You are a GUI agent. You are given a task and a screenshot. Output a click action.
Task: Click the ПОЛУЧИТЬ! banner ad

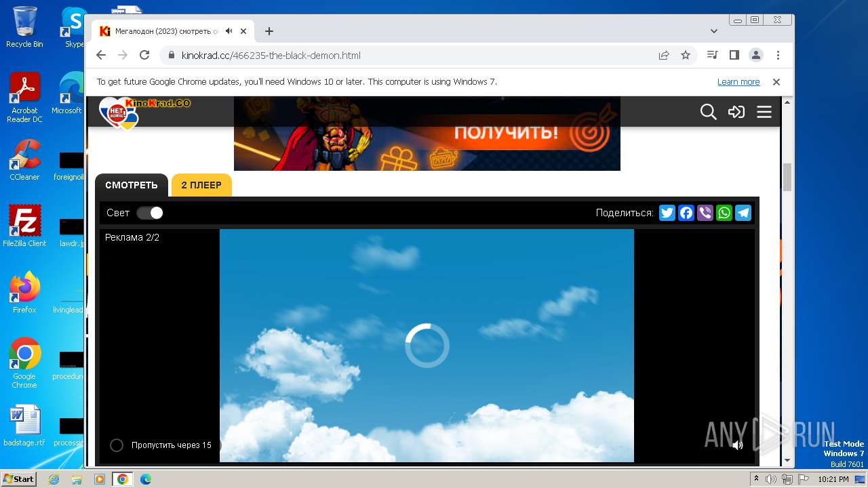click(x=427, y=134)
